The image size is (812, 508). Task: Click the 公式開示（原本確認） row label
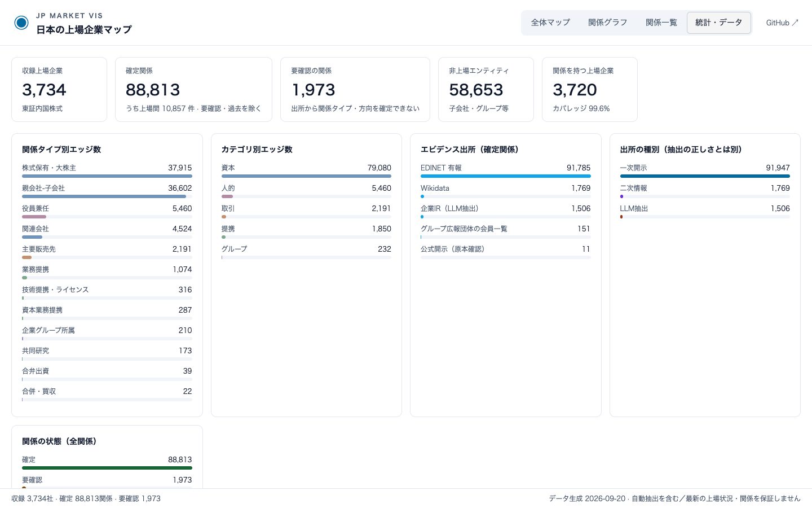pos(453,249)
